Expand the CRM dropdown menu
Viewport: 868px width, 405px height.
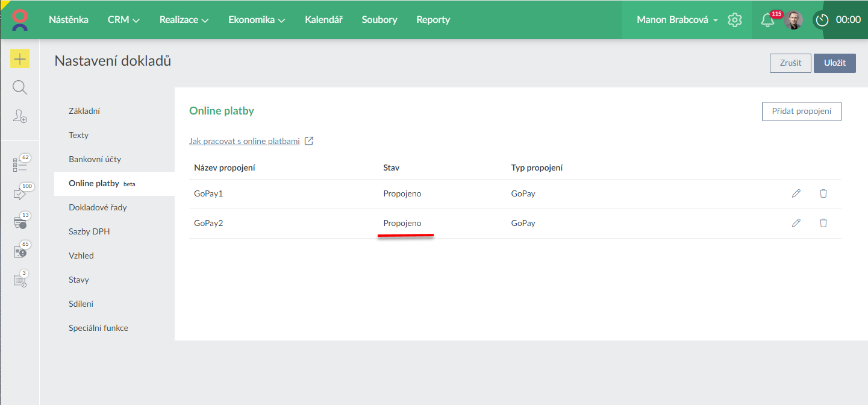click(x=123, y=20)
